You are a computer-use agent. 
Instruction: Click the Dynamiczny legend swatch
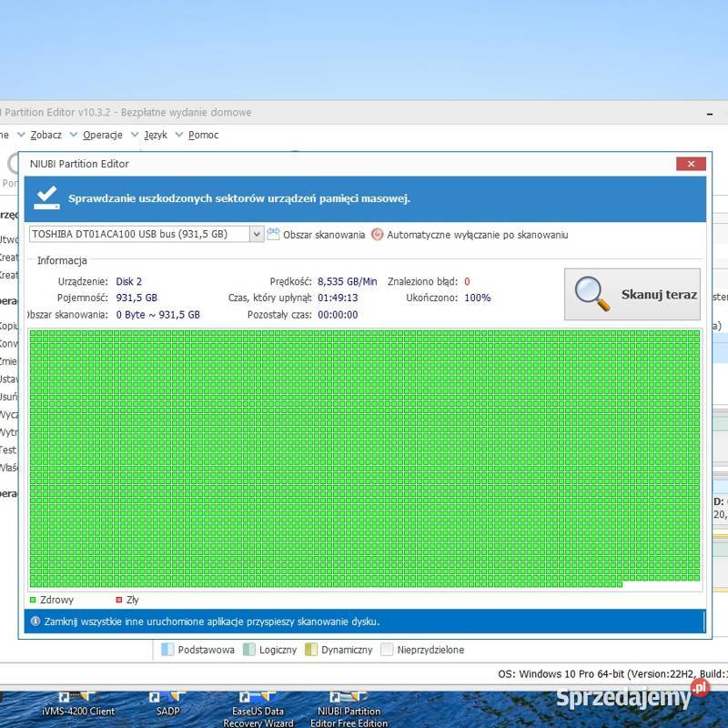point(311,650)
